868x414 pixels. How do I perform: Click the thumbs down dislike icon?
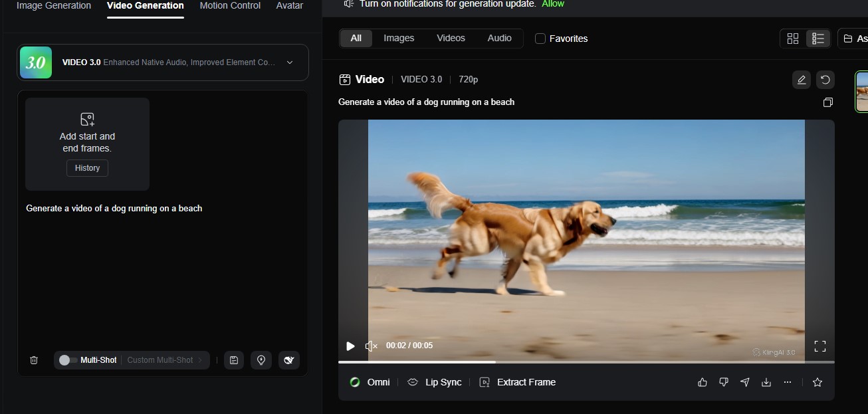724,382
